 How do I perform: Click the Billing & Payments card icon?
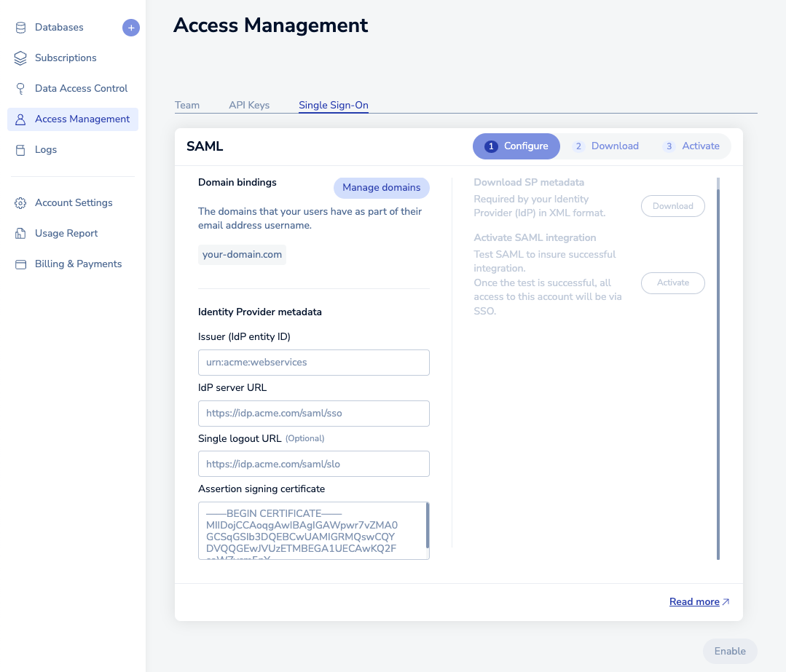(x=20, y=264)
